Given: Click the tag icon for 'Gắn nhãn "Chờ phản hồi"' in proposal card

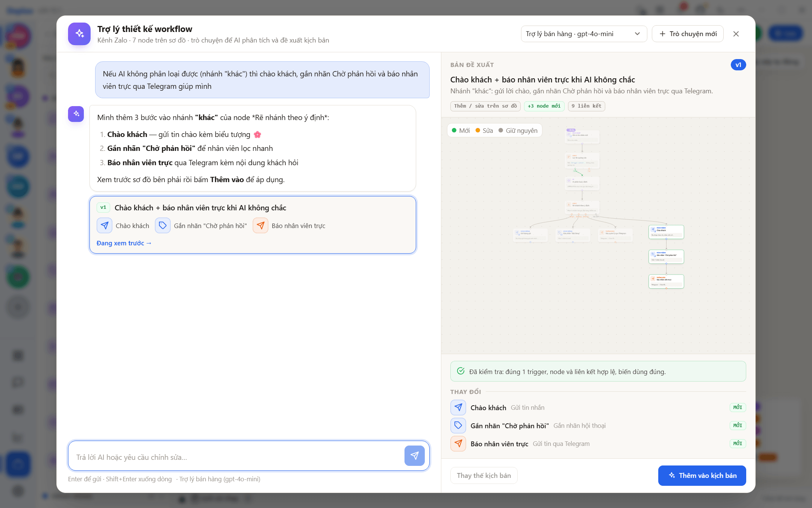Looking at the screenshot, I should (163, 225).
